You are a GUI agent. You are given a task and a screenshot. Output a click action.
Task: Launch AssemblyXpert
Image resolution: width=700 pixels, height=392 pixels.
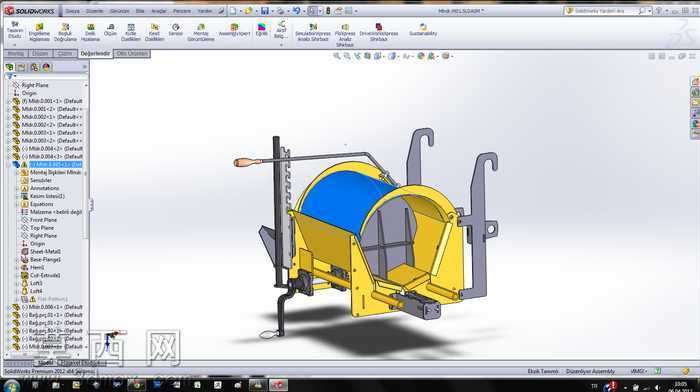tap(234, 30)
